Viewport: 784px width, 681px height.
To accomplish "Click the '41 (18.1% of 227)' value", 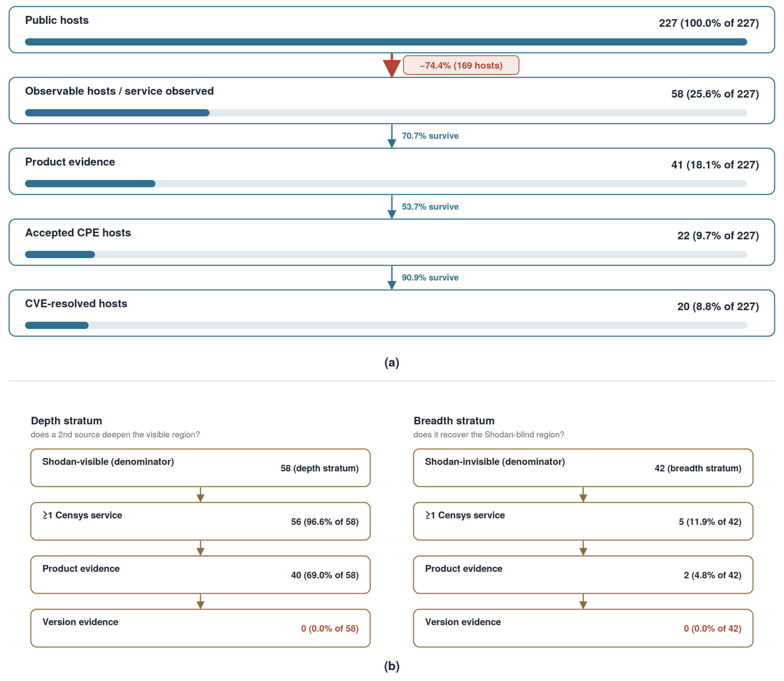I will [715, 165].
